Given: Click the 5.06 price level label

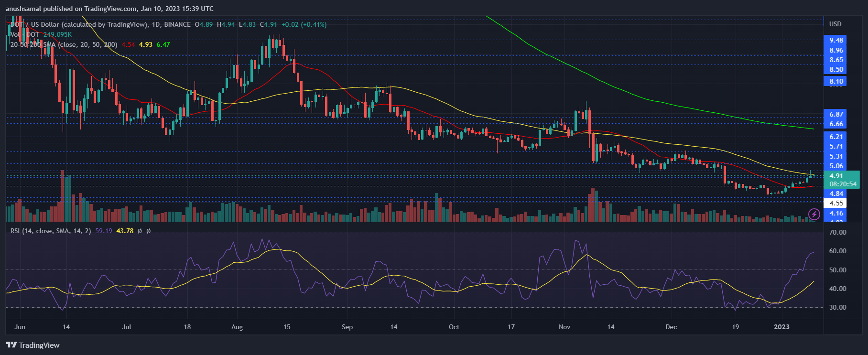Looking at the screenshot, I should [x=836, y=166].
